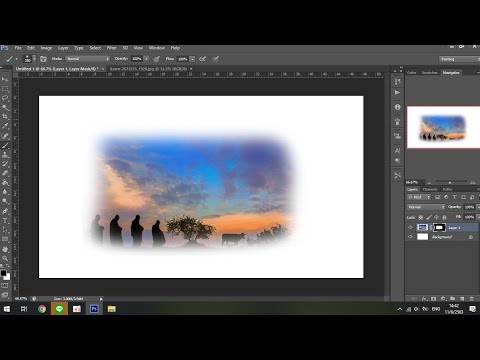Open the Opacity slider arrow in options bar
Viewport: 480px width, 360px height.
pyautogui.click(x=146, y=59)
